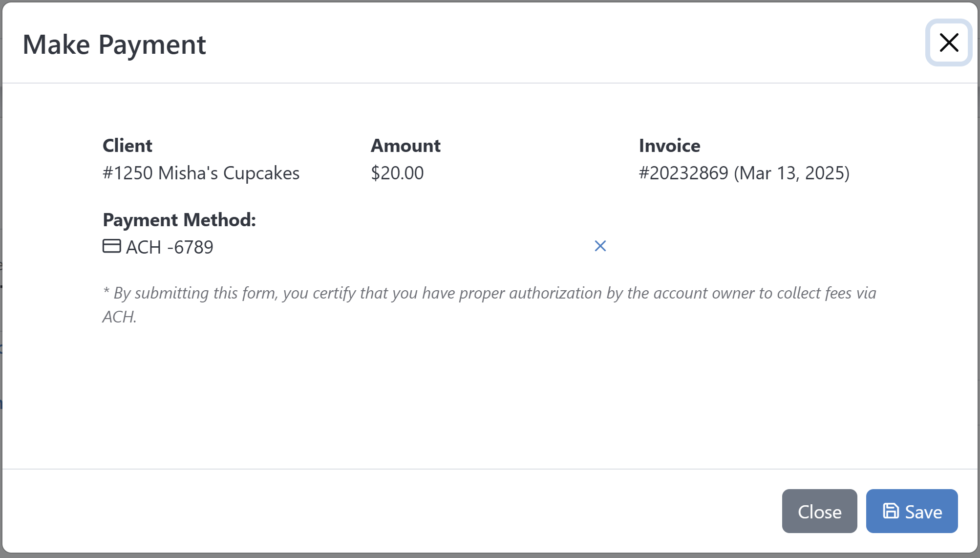The width and height of the screenshot is (980, 558).
Task: Select the ACH -6789 payment option
Action: pyautogui.click(x=170, y=247)
